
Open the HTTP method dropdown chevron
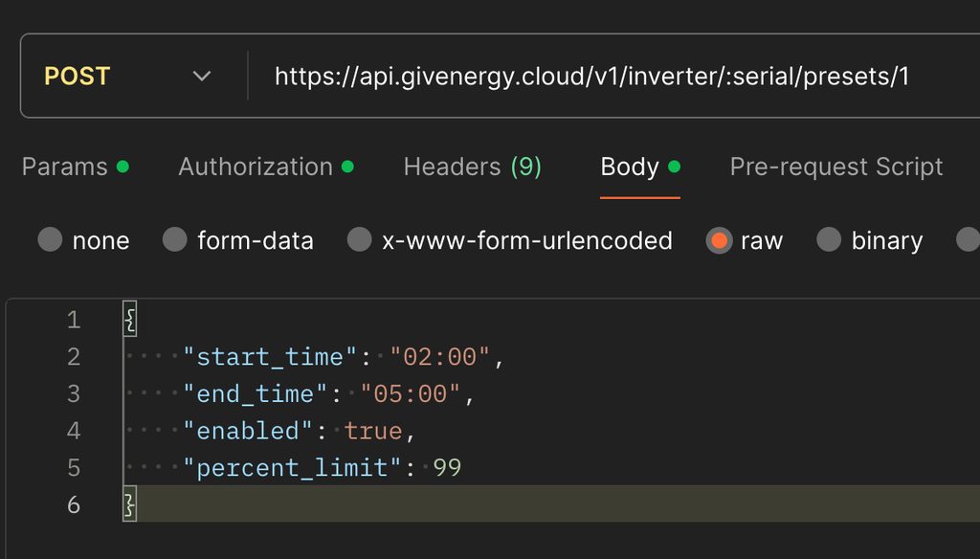point(201,77)
